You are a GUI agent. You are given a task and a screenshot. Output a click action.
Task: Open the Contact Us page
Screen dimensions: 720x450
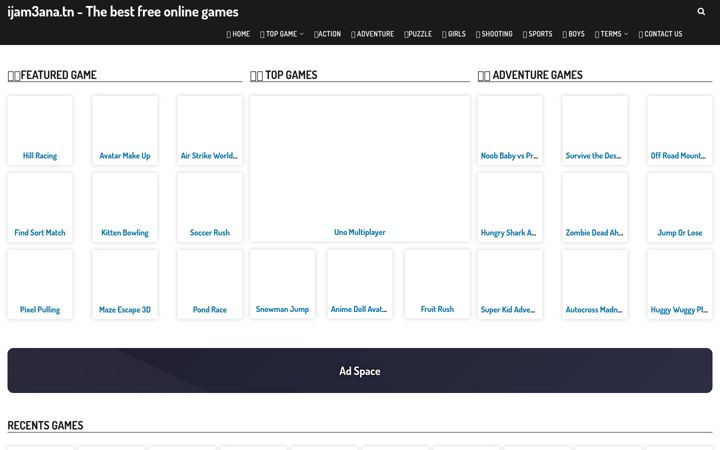point(660,34)
